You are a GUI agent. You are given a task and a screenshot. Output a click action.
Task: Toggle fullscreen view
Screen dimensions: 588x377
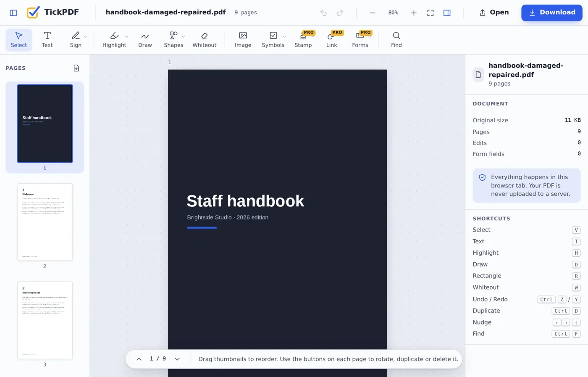[430, 13]
